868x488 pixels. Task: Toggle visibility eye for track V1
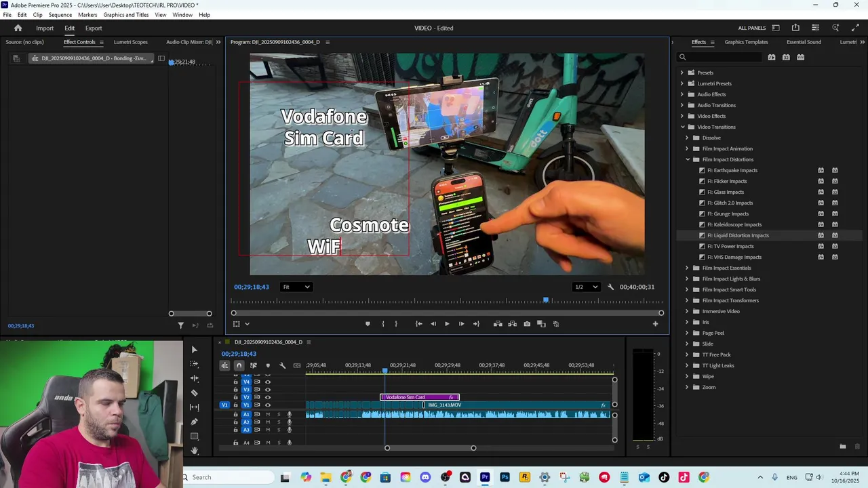[x=267, y=405]
